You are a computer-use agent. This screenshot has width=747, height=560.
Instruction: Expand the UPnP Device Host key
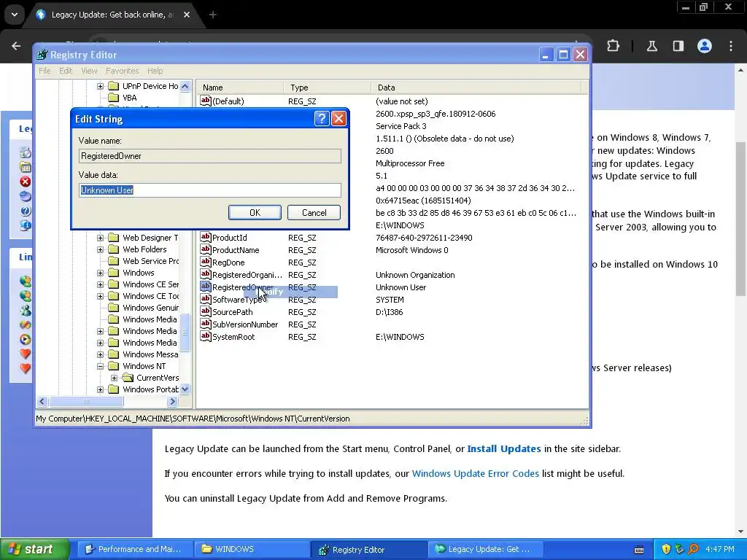100,86
